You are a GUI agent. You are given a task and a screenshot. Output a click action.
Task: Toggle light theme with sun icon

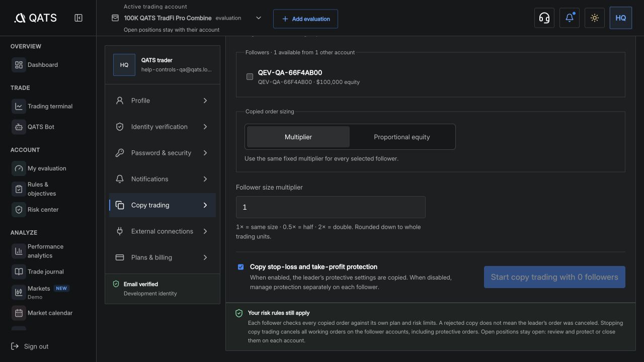tap(594, 18)
